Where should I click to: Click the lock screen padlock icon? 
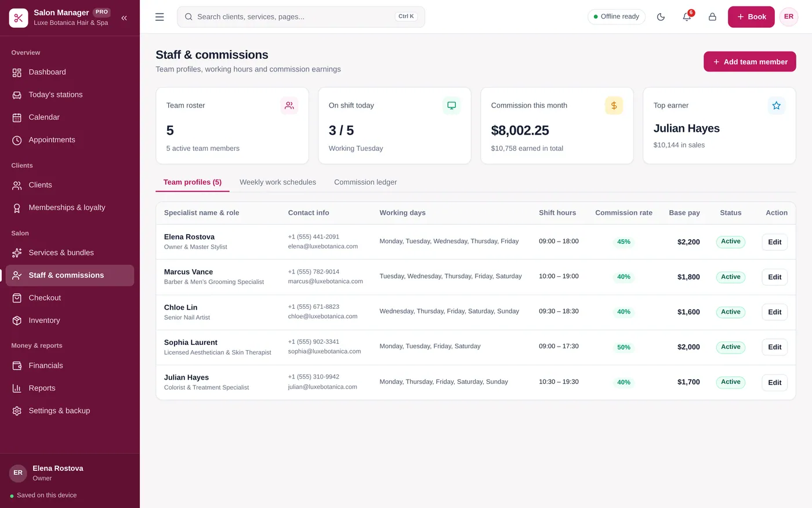click(x=712, y=17)
